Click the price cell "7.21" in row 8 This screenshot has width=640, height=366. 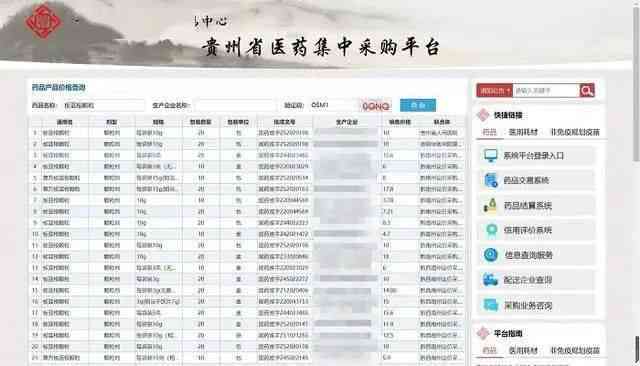[388, 211]
